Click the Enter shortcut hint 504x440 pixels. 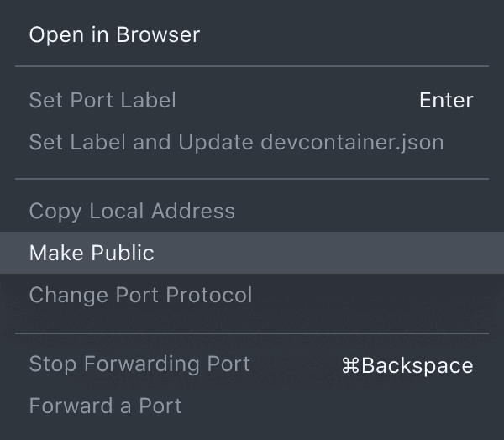(446, 101)
